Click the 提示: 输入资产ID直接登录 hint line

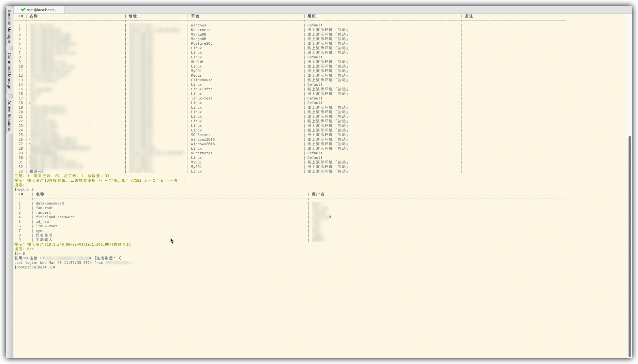pyautogui.click(x=99, y=180)
